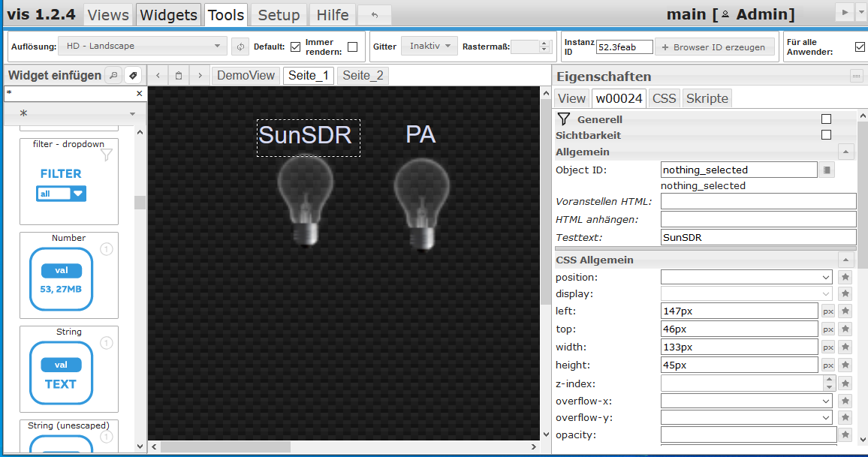Click the tag icon beside Widget einfügen
Viewport: 868px width, 457px height.
(x=132, y=75)
